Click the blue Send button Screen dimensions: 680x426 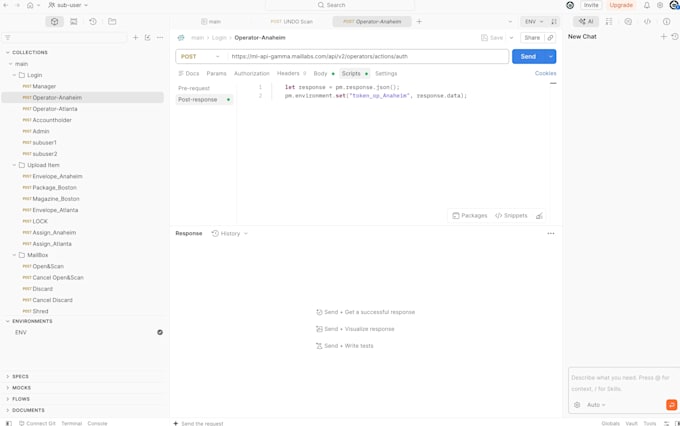click(x=528, y=56)
